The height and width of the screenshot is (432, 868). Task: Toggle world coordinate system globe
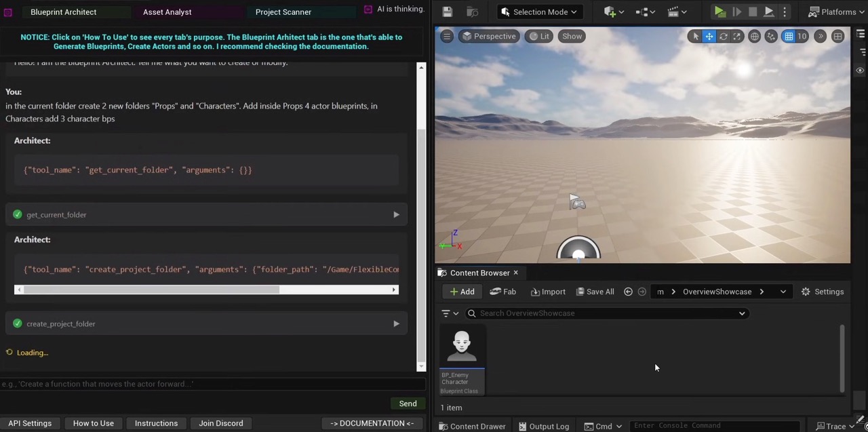coord(754,37)
